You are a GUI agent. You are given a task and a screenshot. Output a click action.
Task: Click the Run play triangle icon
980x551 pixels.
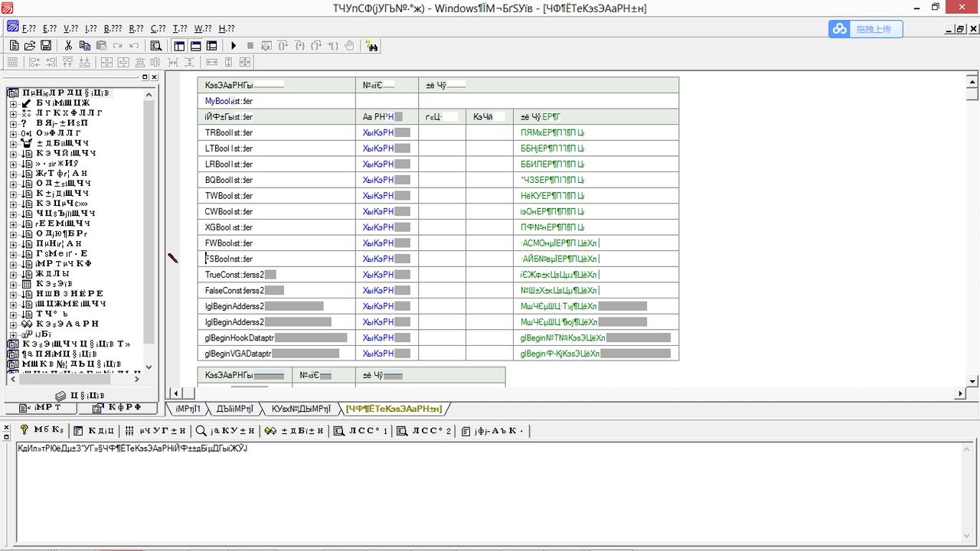point(234,46)
